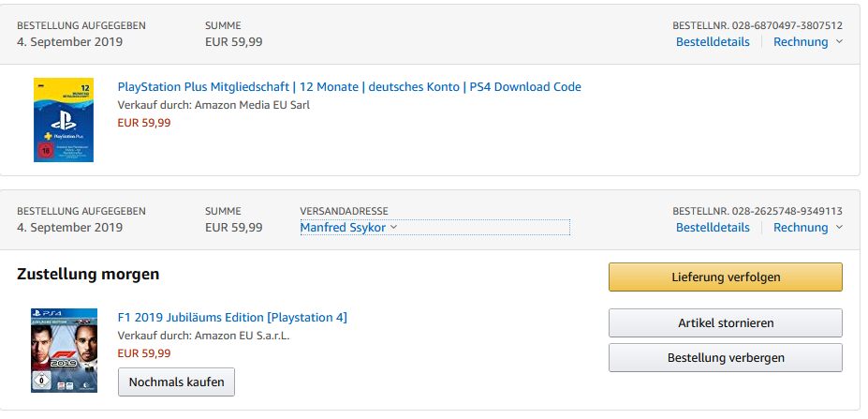
Task: Click red price under F1 2019 seller line
Action: pos(144,353)
